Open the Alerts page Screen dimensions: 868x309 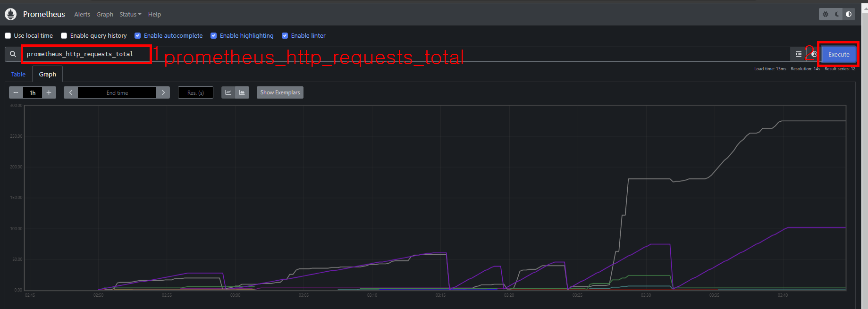82,15
